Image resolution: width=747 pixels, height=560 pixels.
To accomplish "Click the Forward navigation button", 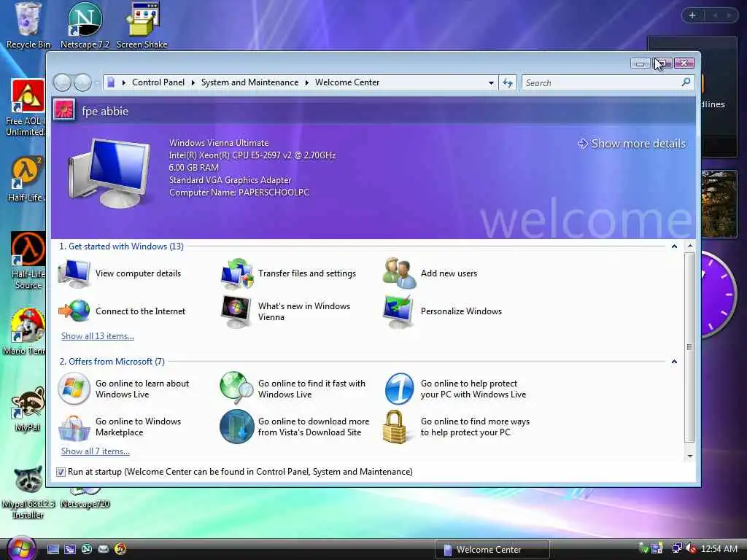I will pos(82,83).
